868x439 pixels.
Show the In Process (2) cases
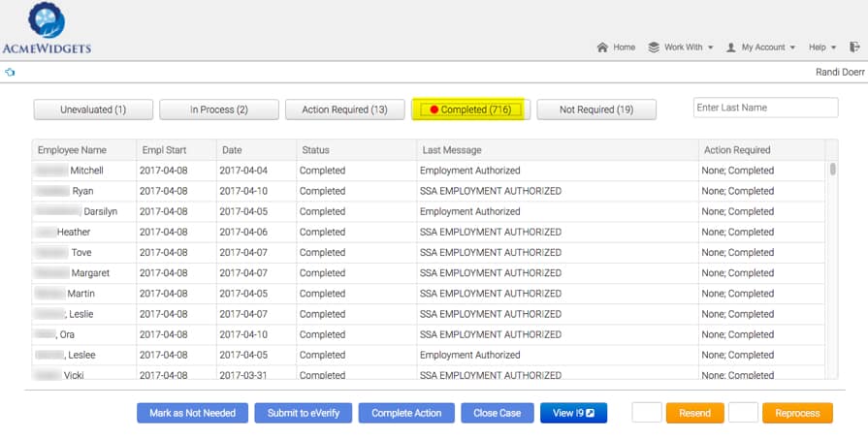218,110
